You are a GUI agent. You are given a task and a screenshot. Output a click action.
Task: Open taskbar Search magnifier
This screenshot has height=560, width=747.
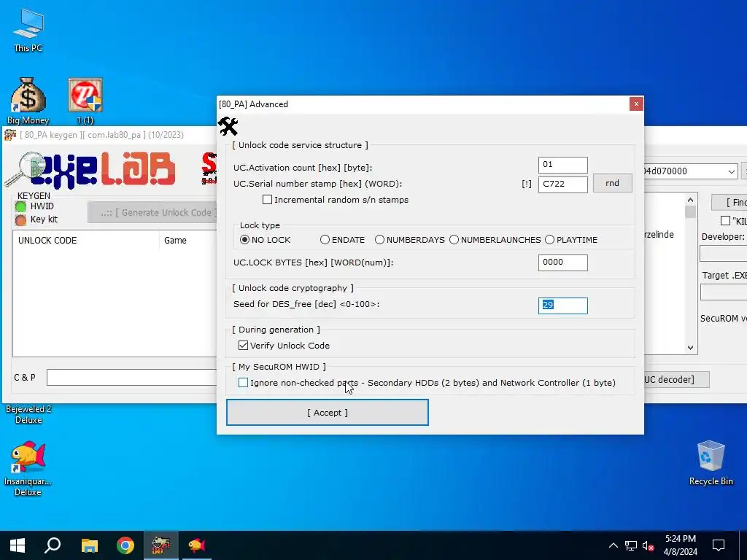coord(53,545)
